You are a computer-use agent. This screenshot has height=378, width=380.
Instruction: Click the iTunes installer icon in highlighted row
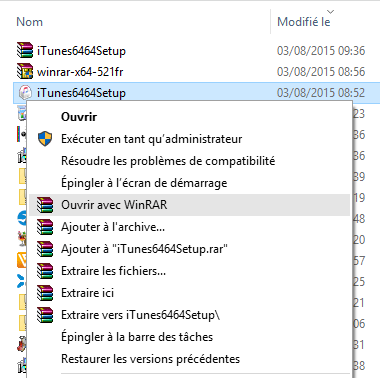tap(25, 92)
